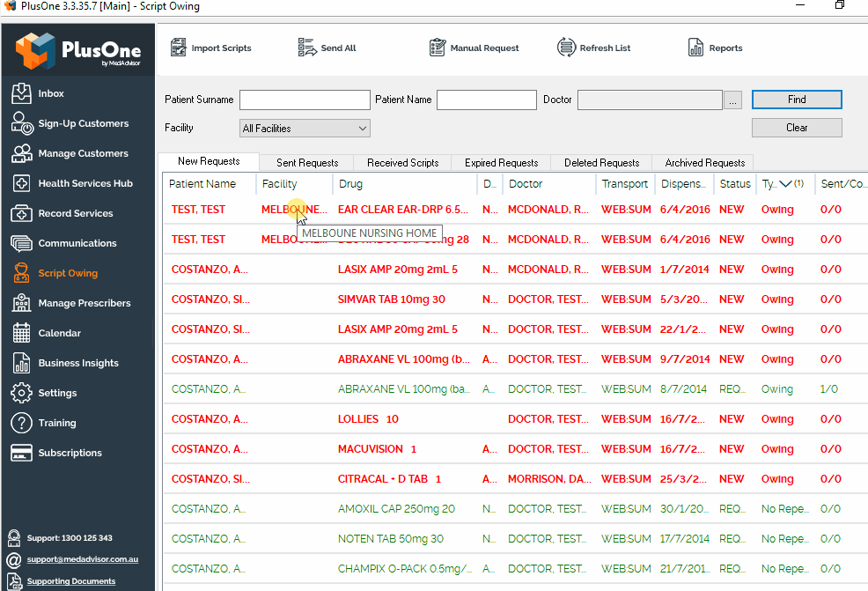
Task: Click the Subscriptions card icon
Action: tap(22, 453)
